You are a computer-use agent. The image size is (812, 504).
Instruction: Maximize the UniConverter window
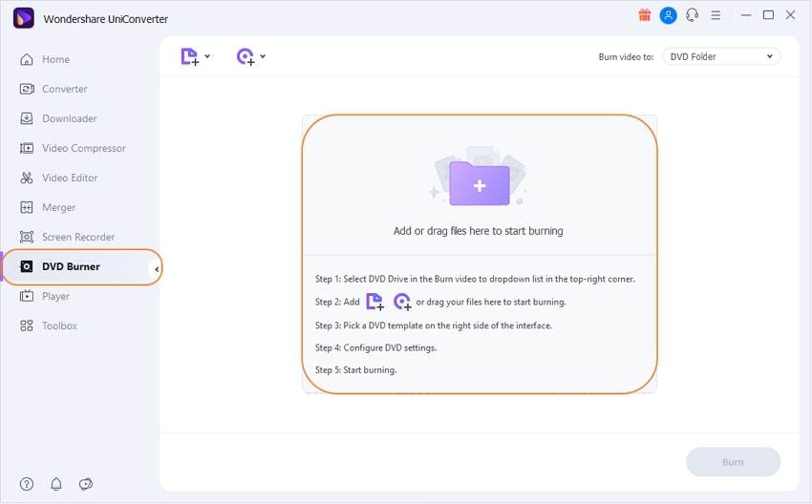point(768,15)
